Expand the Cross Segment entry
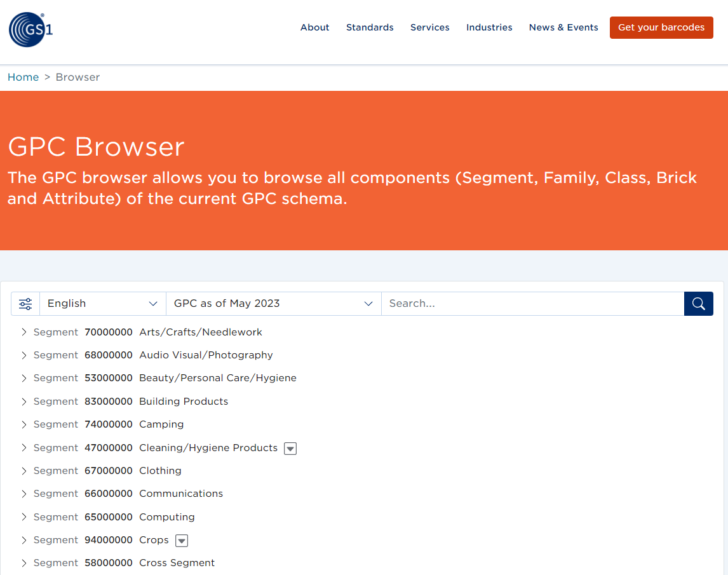The image size is (728, 575). (x=24, y=563)
